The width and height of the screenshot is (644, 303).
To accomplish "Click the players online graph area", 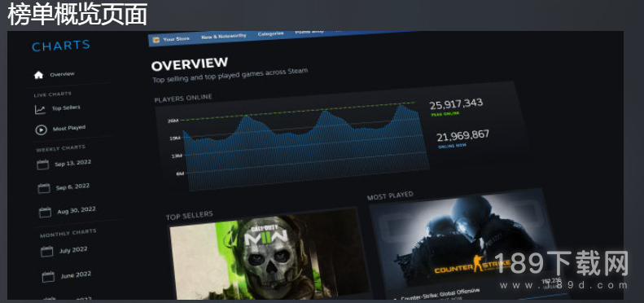I will point(304,146).
